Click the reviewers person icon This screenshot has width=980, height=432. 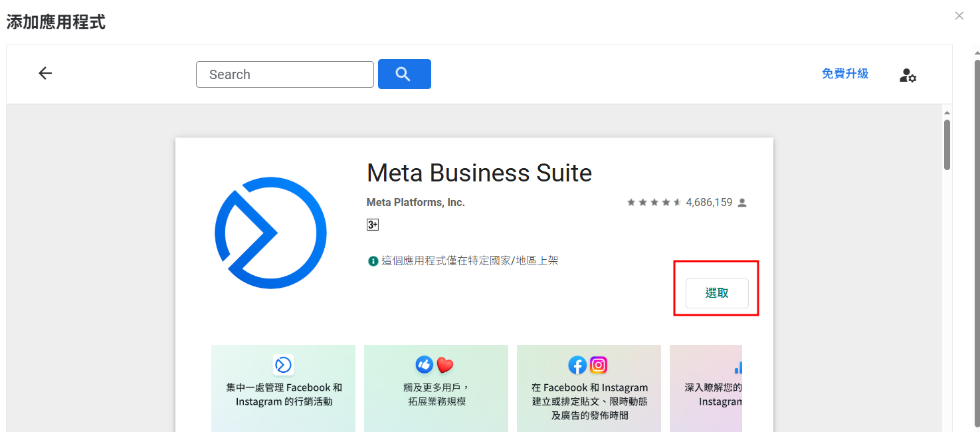pyautogui.click(x=742, y=203)
